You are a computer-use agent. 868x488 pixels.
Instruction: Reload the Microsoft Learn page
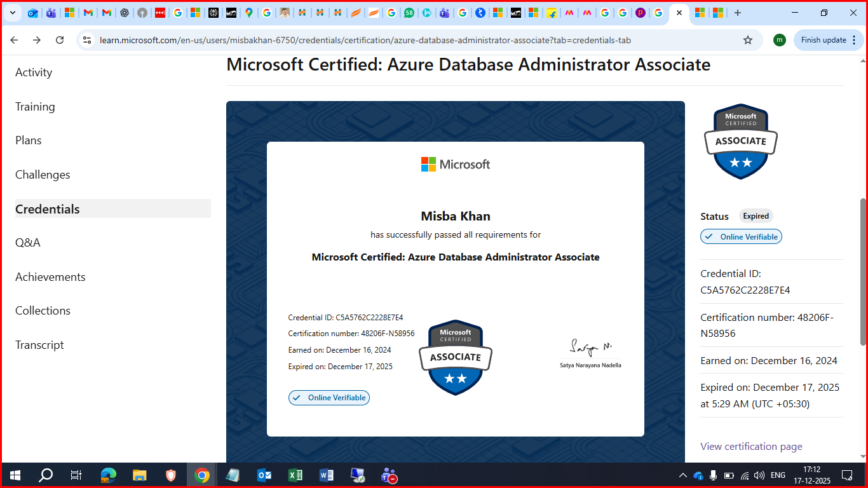point(60,40)
